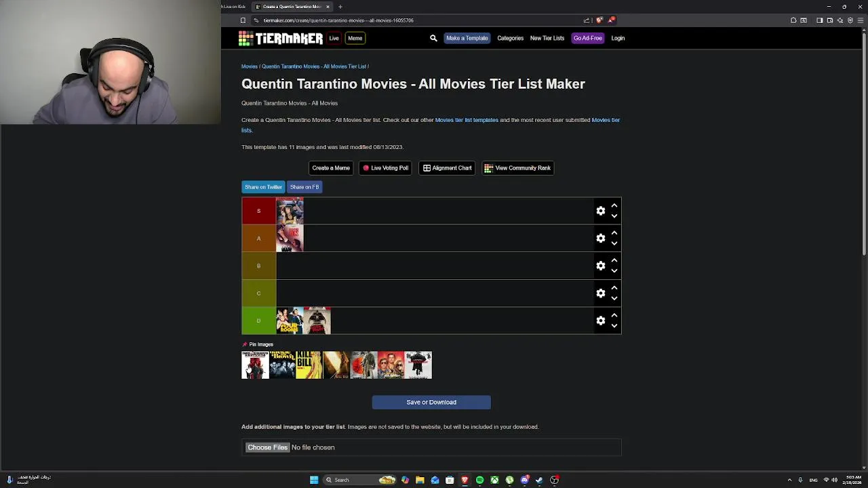The width and height of the screenshot is (868, 488).
Task: Move S tier row up with arrow
Action: click(614, 205)
